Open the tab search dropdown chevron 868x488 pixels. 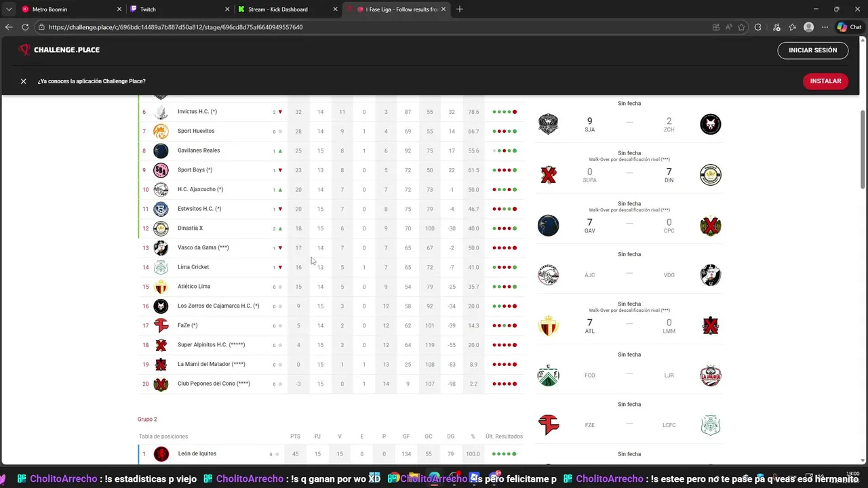(x=9, y=9)
